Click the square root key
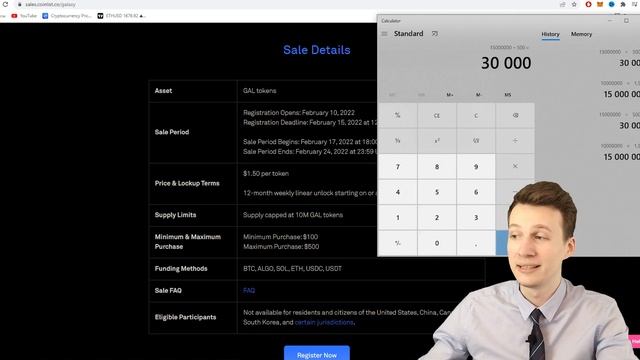 point(476,141)
